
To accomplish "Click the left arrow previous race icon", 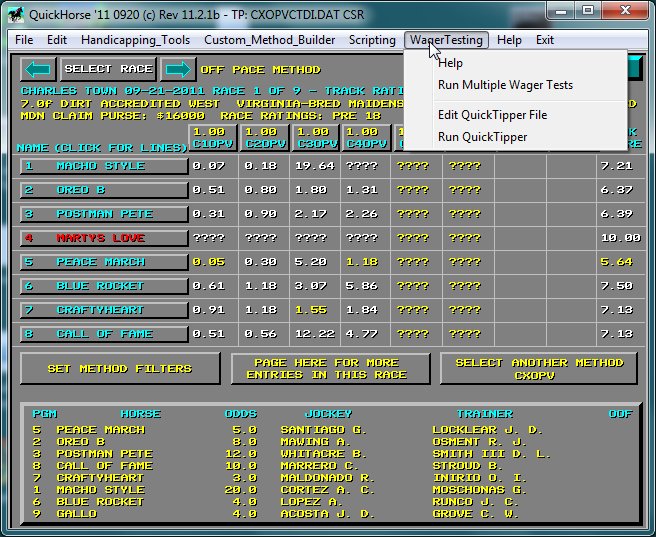I will pyautogui.click(x=38, y=70).
